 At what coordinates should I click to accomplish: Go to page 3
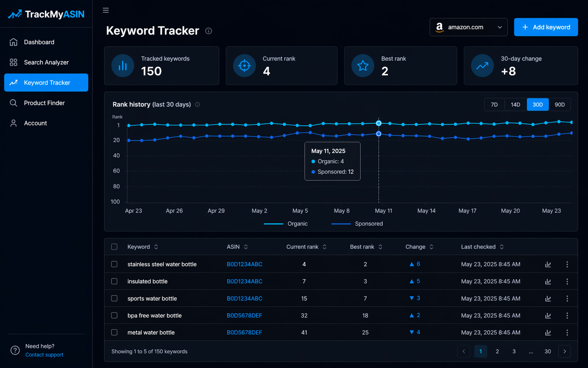click(514, 351)
